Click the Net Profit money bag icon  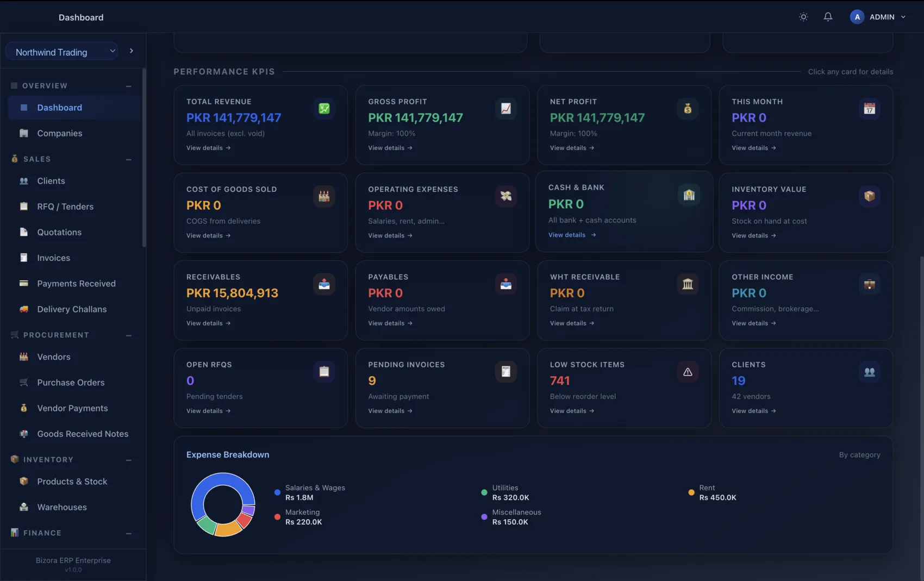pos(688,109)
